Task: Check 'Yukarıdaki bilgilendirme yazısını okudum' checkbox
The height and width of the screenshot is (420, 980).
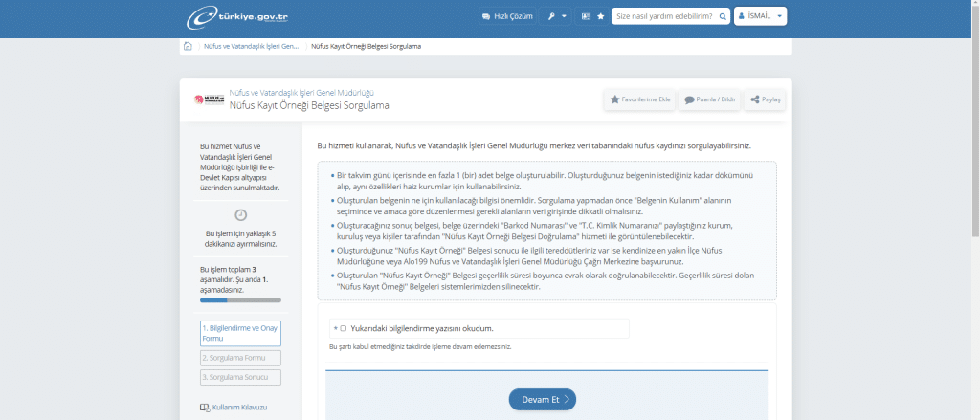Action: (x=343, y=328)
